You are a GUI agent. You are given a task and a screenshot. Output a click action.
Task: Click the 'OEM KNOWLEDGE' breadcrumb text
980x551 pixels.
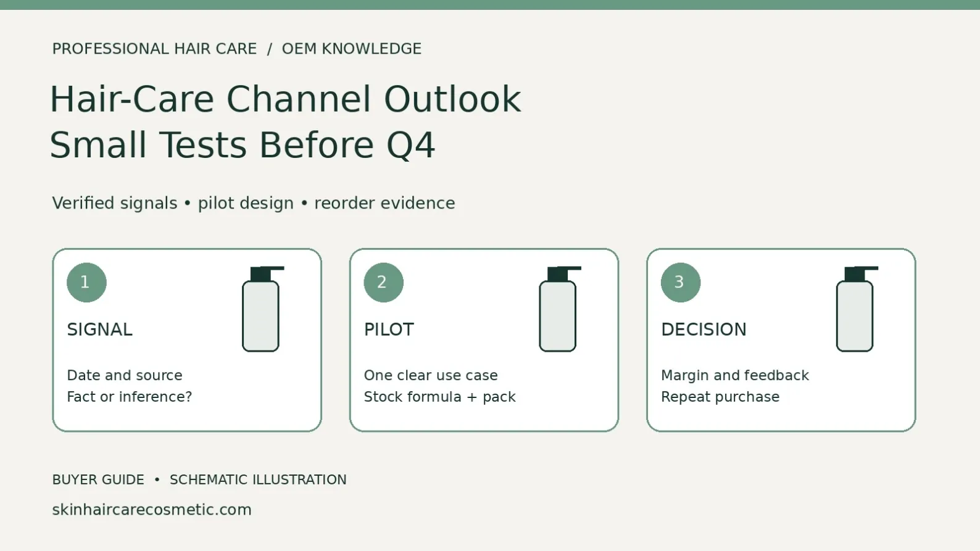click(352, 49)
